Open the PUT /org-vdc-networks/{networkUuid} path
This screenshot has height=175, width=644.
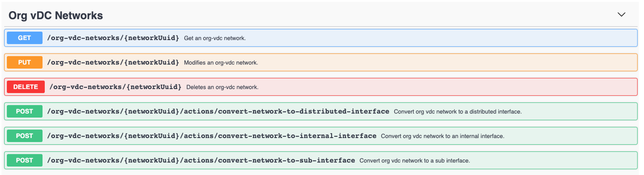[113, 62]
